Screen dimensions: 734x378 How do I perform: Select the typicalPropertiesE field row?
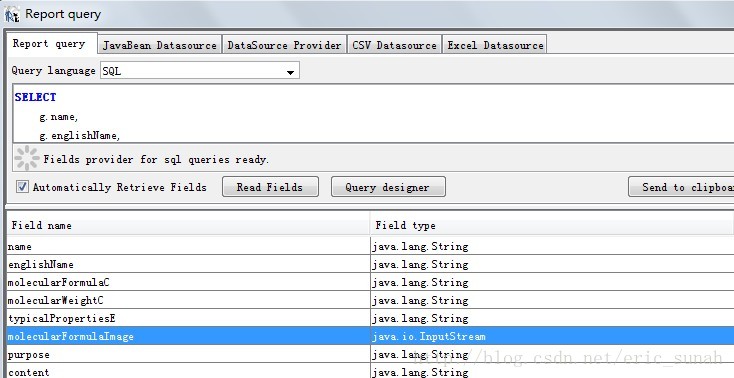pos(370,318)
